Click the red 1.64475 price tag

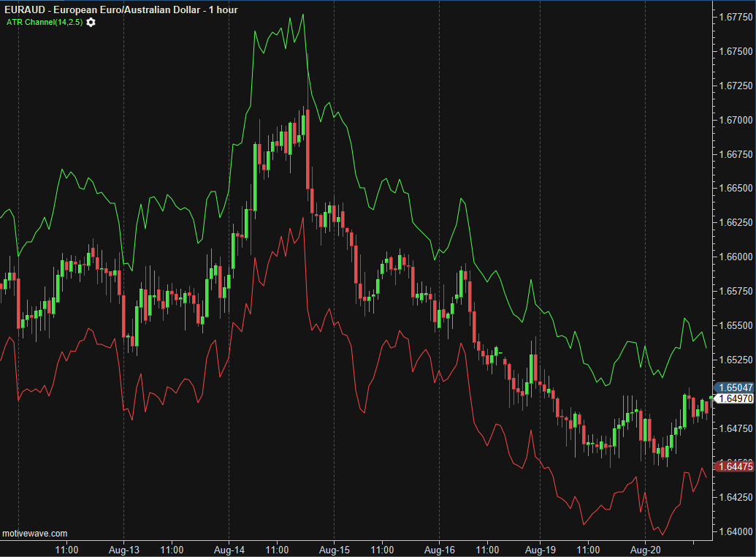[x=736, y=466]
